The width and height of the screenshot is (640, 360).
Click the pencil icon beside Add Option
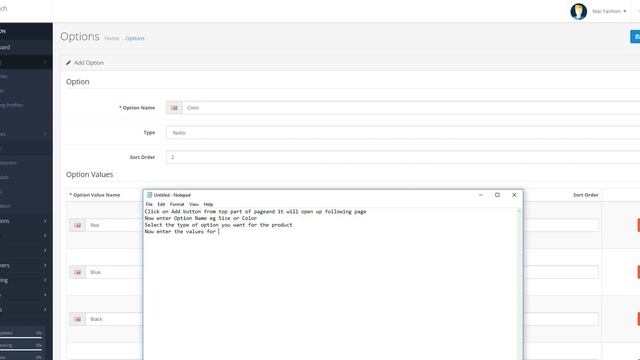pos(68,63)
